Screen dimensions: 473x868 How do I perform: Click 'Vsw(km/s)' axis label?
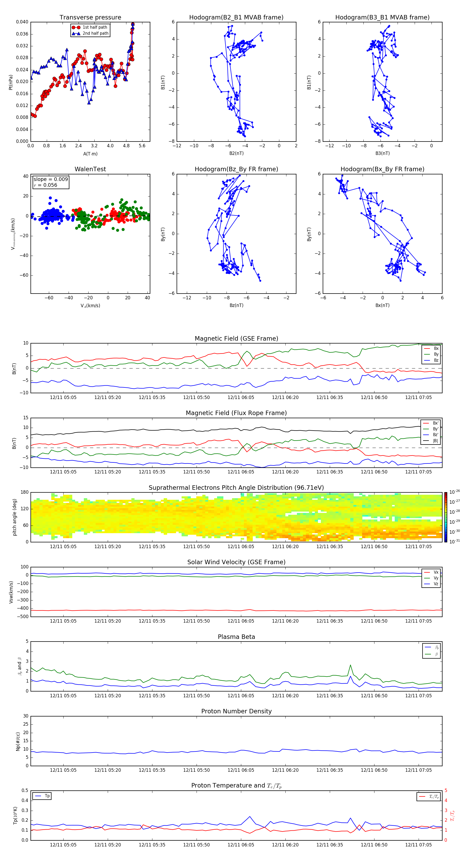tap(11, 592)
